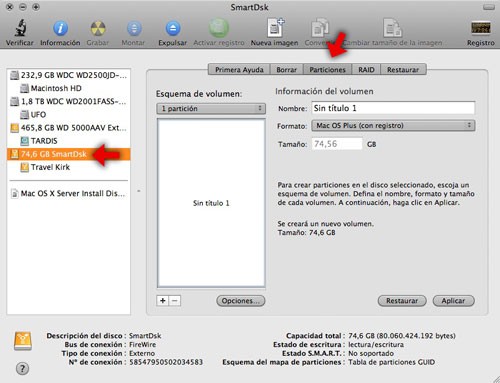Viewport: 500px width, 383px height.
Task: Switch to the Primera Ayuda tab
Action: point(239,70)
